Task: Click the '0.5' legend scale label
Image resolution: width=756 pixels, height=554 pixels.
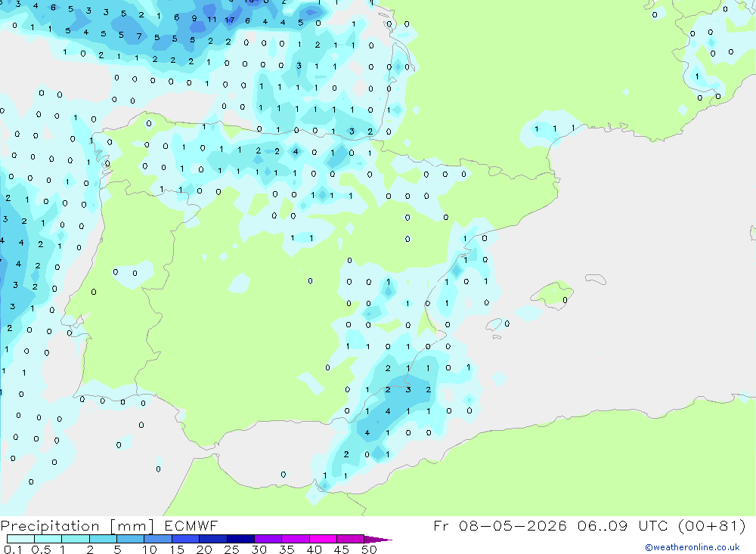Action: pyautogui.click(x=41, y=549)
